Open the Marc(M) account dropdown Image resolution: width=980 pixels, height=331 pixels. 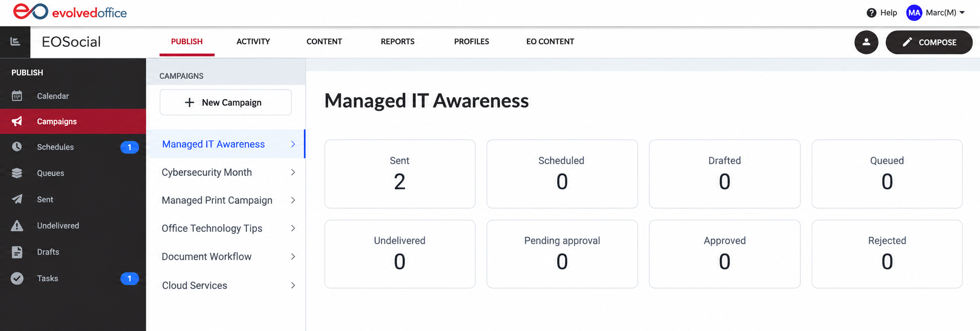936,13
